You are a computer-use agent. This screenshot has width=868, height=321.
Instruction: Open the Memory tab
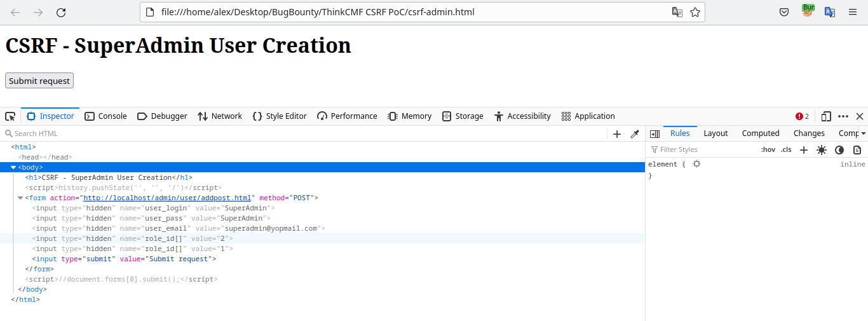410,116
